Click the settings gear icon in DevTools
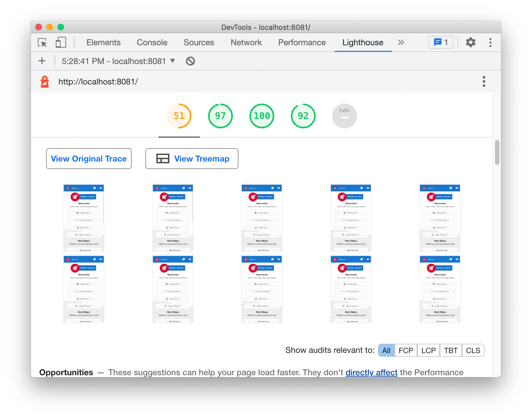This screenshot has width=532, height=418. click(x=471, y=42)
